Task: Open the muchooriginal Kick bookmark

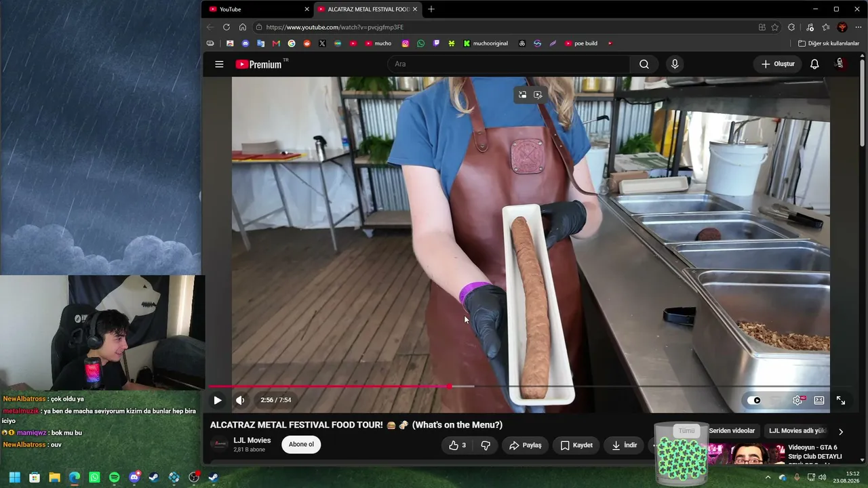Action: pyautogui.click(x=486, y=43)
